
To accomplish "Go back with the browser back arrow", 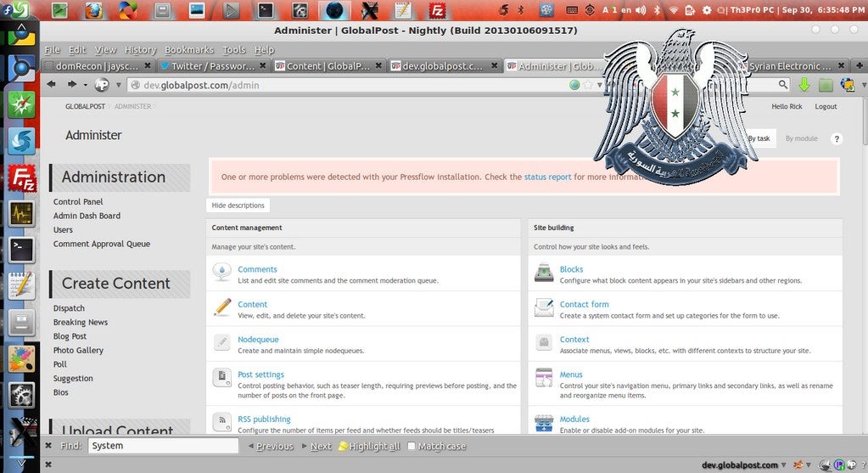I will coord(52,85).
